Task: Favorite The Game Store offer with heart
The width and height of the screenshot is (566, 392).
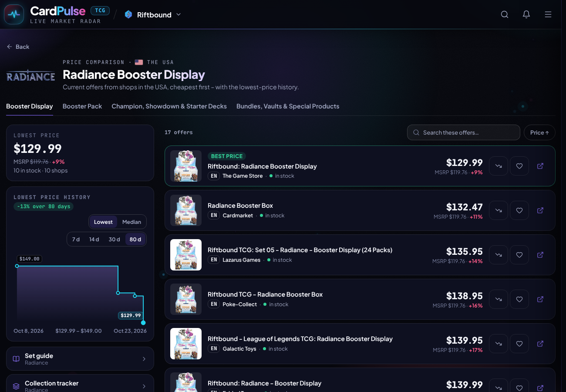Action: tap(519, 166)
